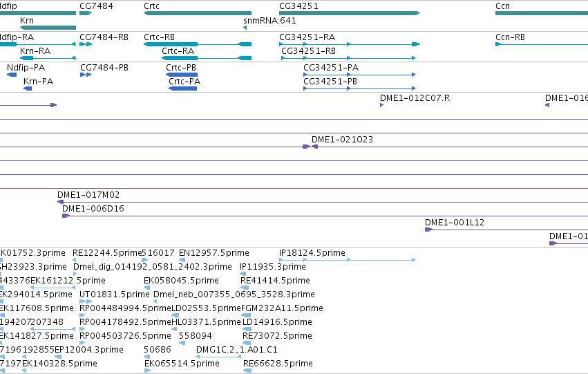Click the LD14916.5prime EST marker

pos(247,329)
